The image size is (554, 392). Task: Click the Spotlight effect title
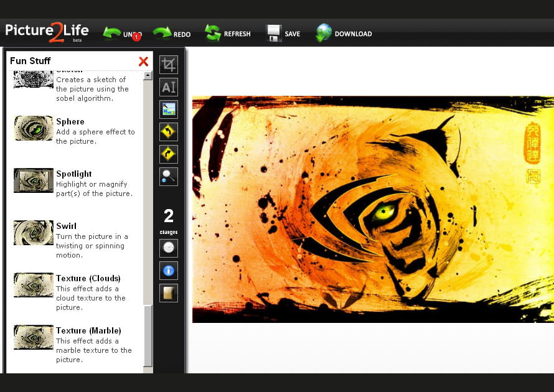(x=74, y=174)
